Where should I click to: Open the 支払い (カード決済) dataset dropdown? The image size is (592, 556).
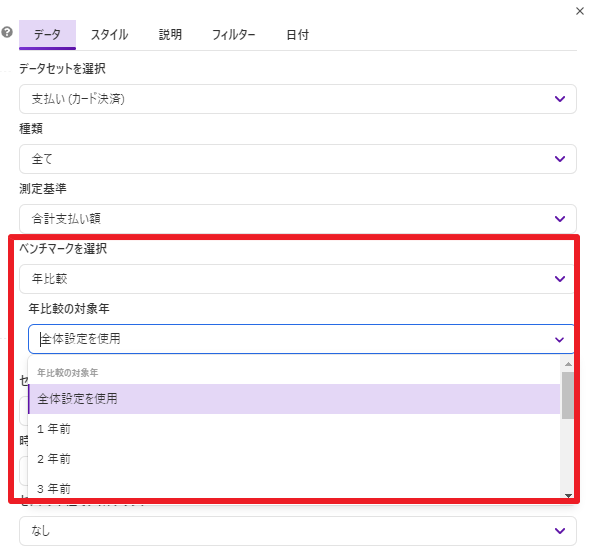(x=298, y=99)
